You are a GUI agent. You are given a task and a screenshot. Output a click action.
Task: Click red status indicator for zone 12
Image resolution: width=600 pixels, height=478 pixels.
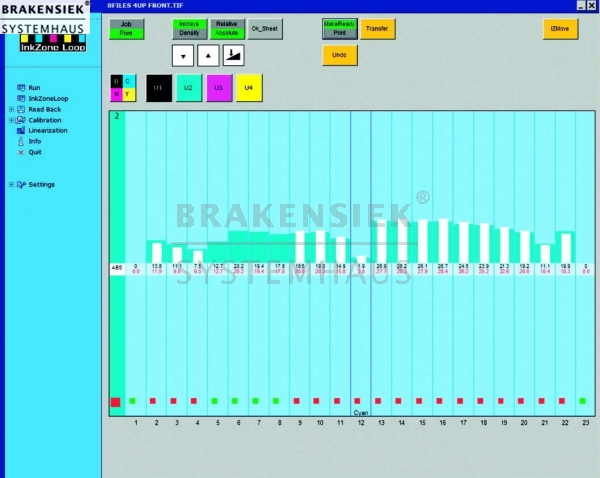pyautogui.click(x=357, y=401)
